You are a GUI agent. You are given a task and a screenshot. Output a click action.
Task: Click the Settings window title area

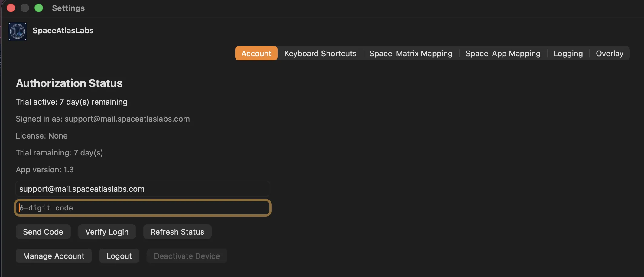coord(68,8)
